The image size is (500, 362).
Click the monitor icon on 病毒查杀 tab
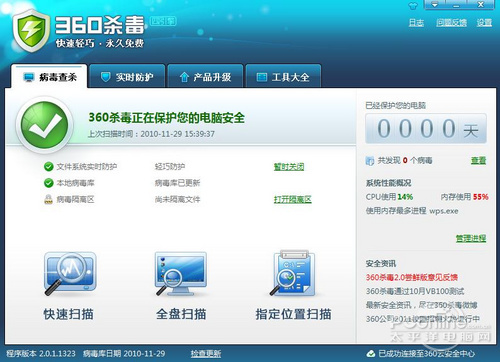pyautogui.click(x=29, y=77)
